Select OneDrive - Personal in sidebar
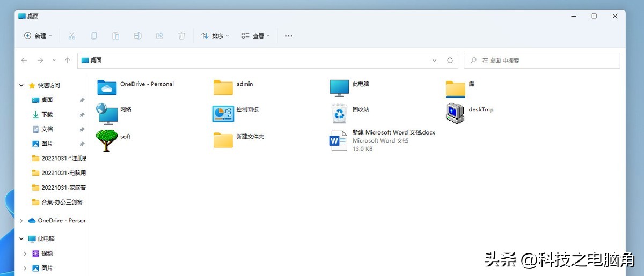Screen dimensions: 644x276 coord(57,220)
